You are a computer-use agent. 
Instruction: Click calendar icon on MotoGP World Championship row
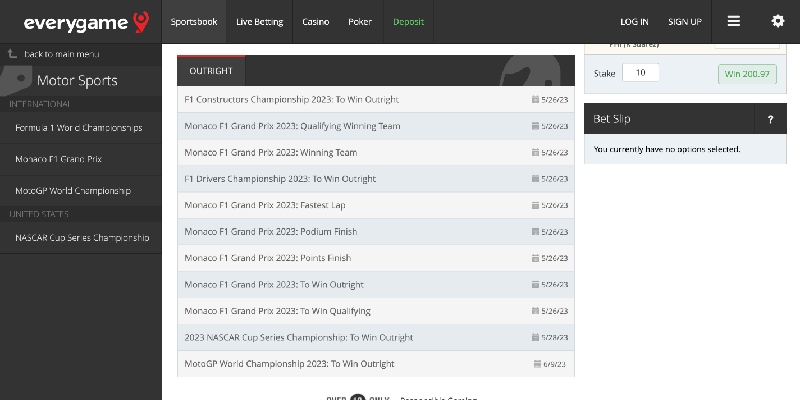537,364
